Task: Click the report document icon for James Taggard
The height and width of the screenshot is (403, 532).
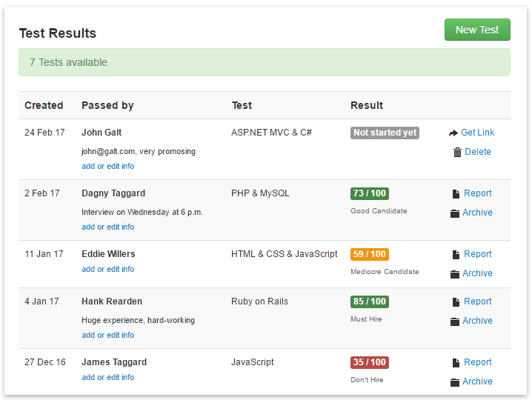Action: pyautogui.click(x=456, y=363)
